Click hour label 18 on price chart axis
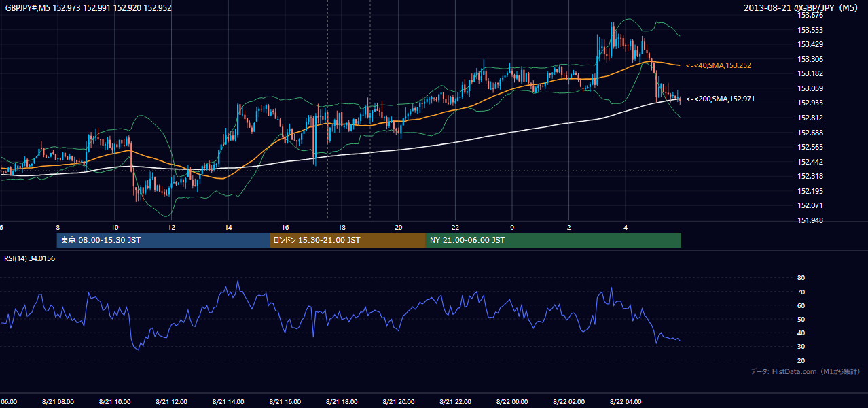Screen dimensions: 868x408 tap(342, 228)
